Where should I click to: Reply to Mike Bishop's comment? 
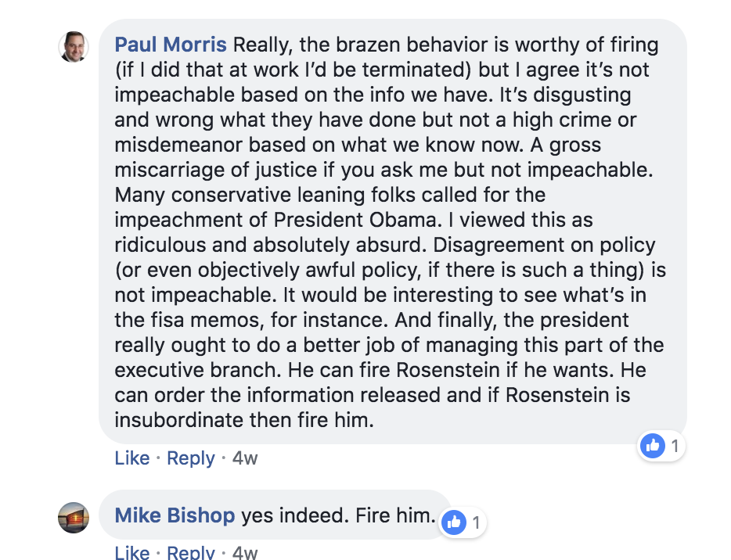tap(190, 552)
